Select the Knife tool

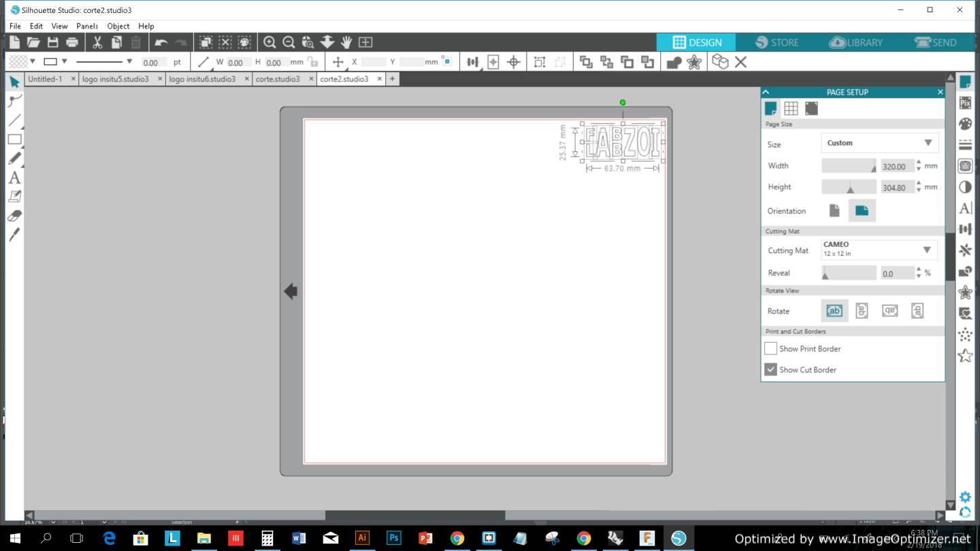(14, 235)
